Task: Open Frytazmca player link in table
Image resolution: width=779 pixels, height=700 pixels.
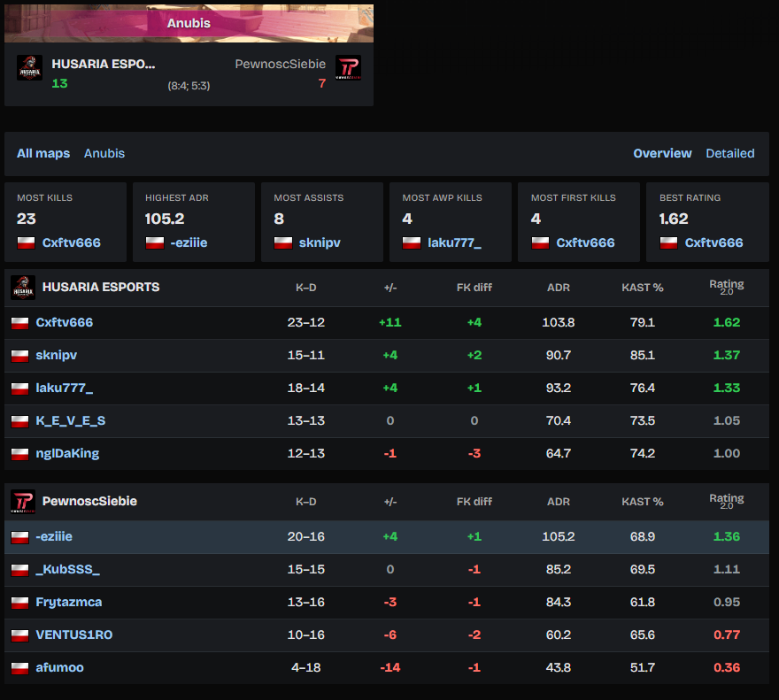Action: tap(68, 602)
